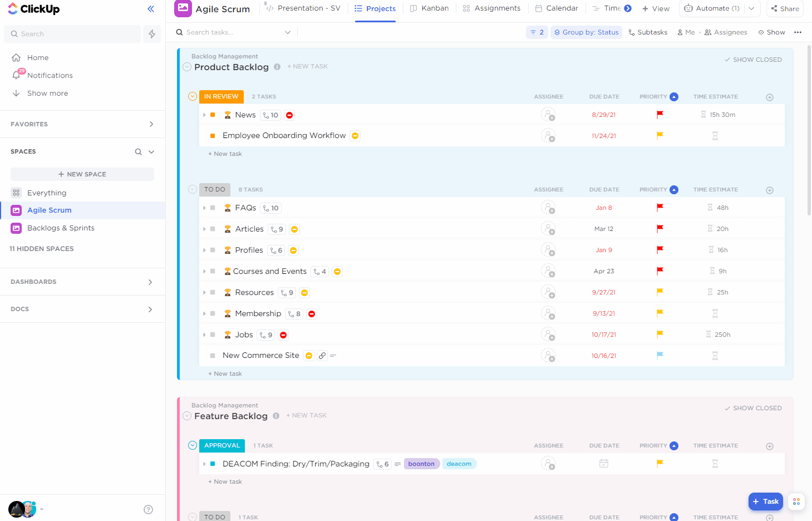Click the assignee icon for News task
The image size is (812, 521).
[x=548, y=115]
